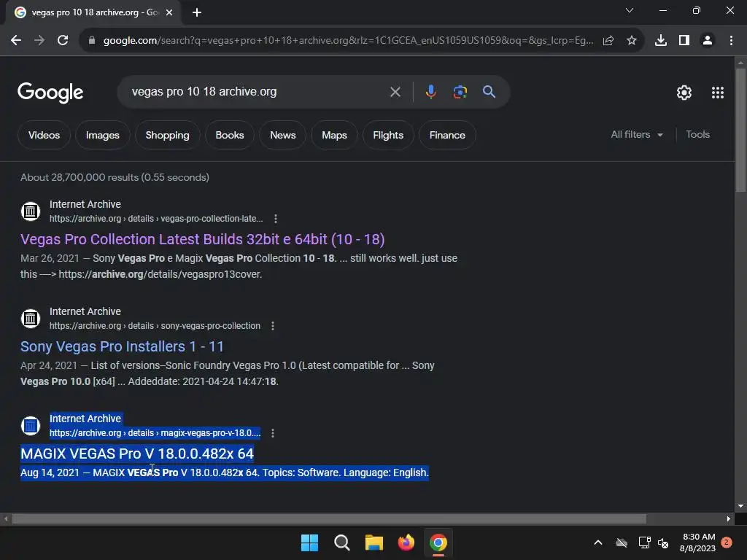Expand the All filters dropdown
The image size is (747, 560).
tap(636, 135)
